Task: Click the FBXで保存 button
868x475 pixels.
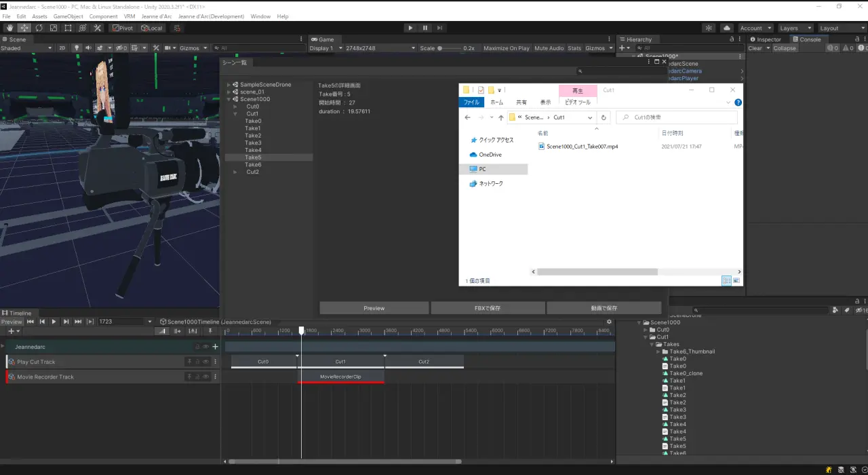Action: tap(487, 308)
